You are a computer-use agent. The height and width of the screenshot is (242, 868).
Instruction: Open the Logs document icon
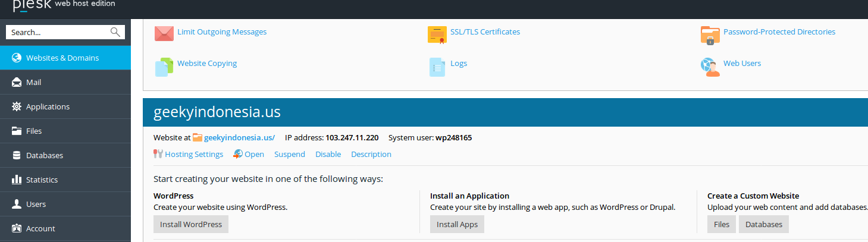437,67
